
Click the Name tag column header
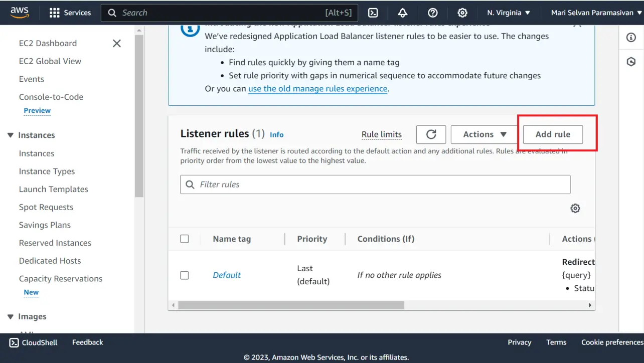point(232,239)
